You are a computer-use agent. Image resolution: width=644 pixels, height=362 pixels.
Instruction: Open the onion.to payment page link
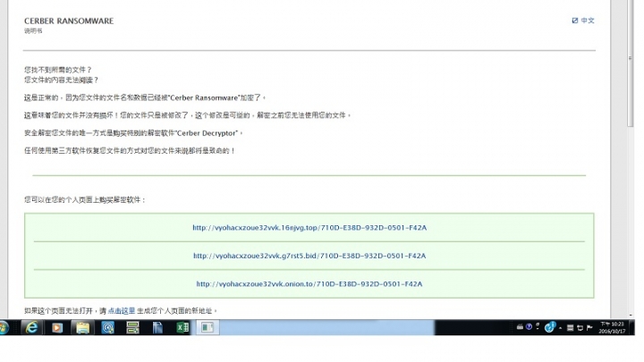click(x=309, y=283)
